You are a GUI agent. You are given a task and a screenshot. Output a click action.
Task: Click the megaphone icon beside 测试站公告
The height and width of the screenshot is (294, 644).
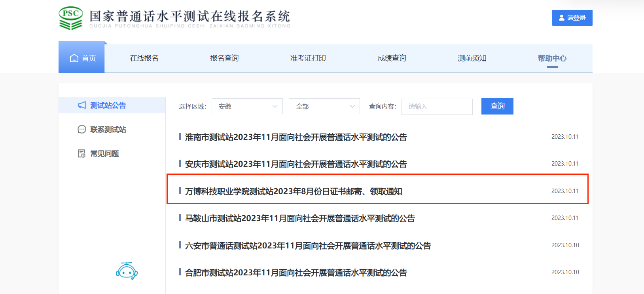(82, 105)
